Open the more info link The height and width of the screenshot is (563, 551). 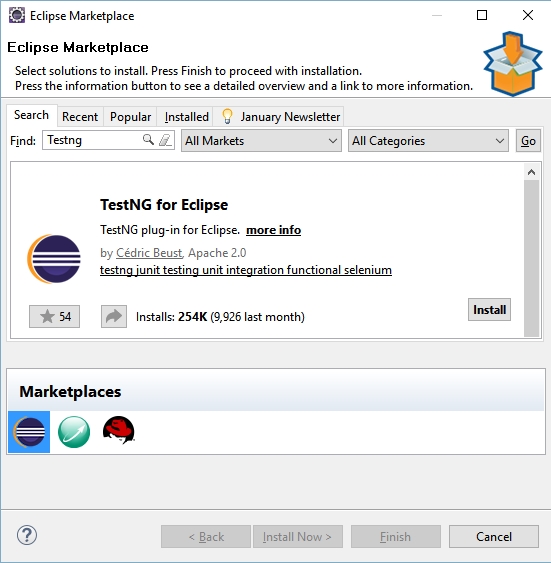274,230
